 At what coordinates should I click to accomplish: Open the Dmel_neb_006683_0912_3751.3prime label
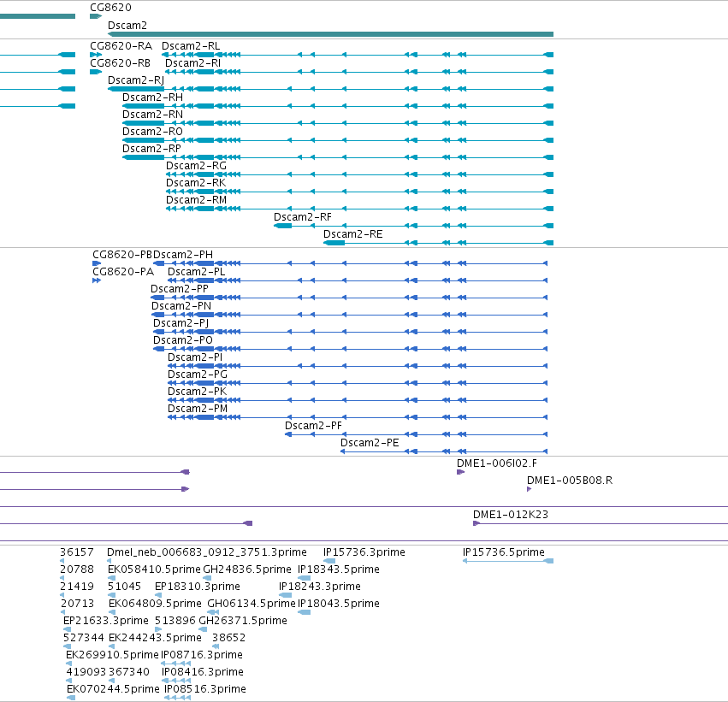(207, 553)
